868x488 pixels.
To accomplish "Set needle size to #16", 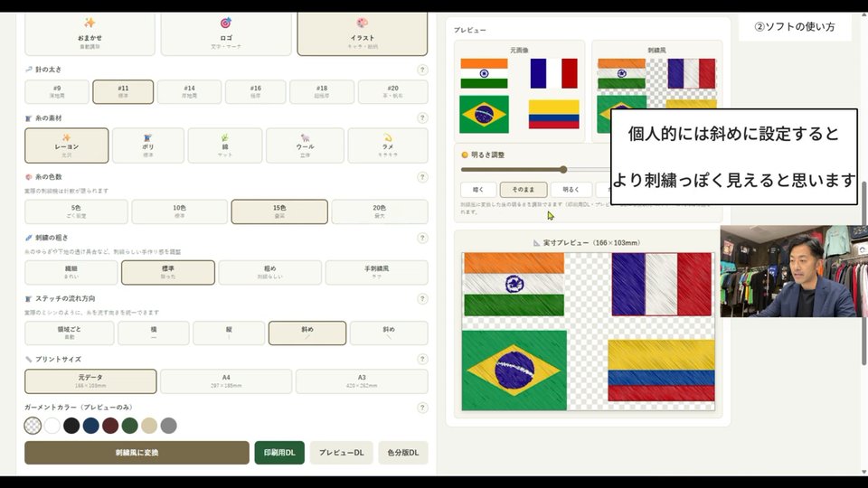I will (255, 92).
